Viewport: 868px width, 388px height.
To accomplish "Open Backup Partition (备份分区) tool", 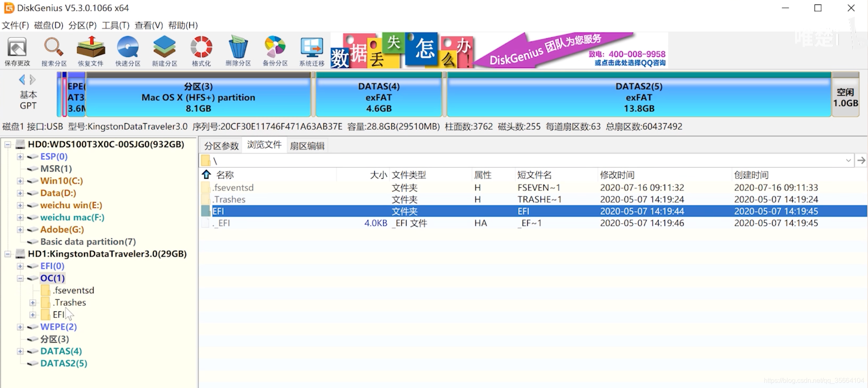I will pyautogui.click(x=275, y=51).
